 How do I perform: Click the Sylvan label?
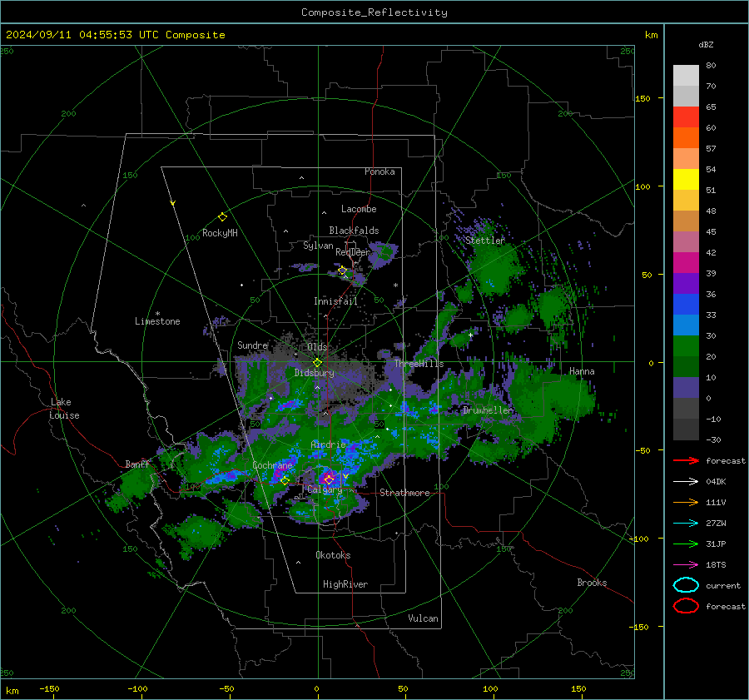318,246
